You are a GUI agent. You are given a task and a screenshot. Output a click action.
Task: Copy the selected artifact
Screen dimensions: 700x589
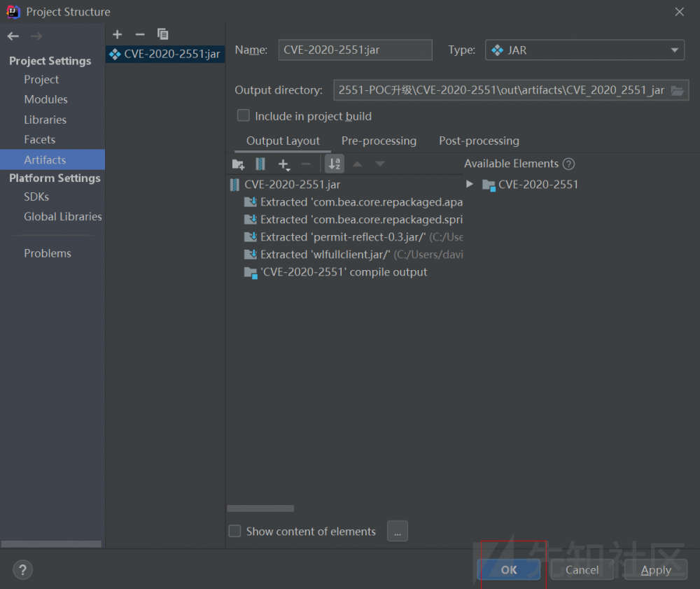(x=162, y=34)
